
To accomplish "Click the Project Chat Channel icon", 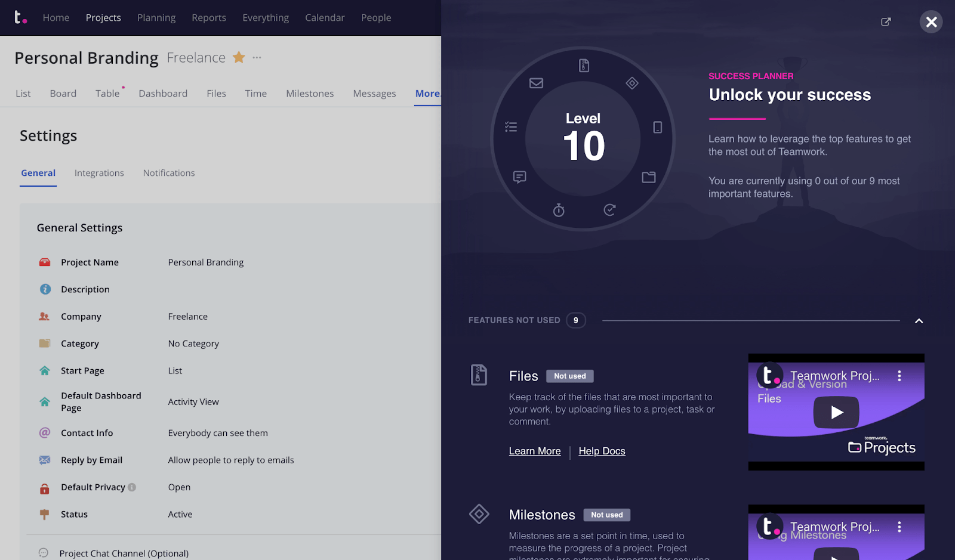I will (44, 553).
